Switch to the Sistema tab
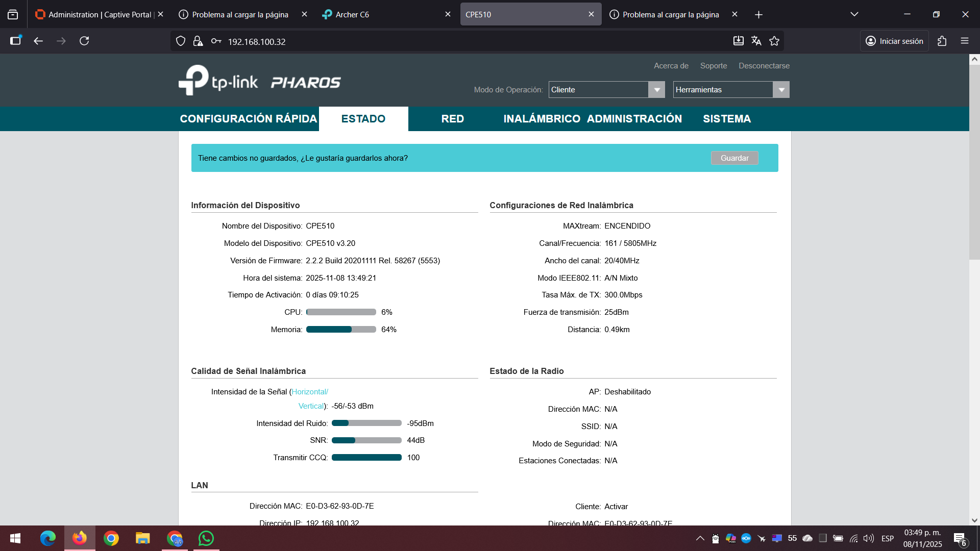This screenshot has height=551, width=980. [727, 119]
